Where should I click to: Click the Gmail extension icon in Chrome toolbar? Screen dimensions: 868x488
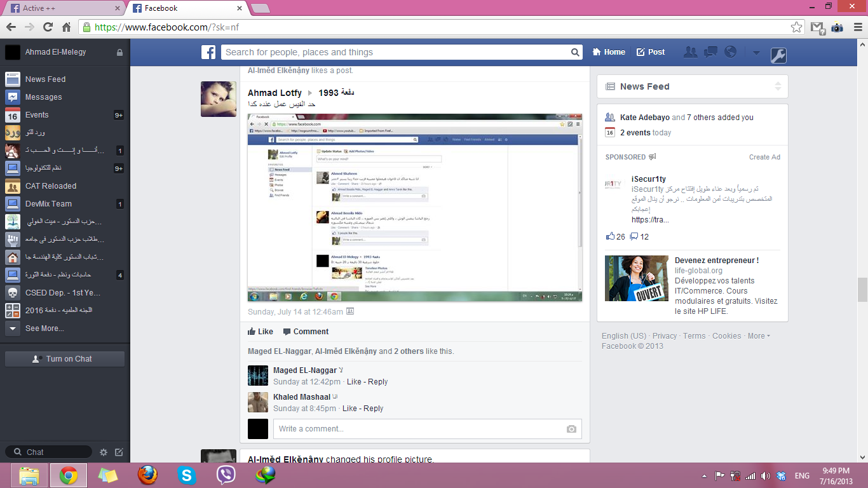tap(817, 27)
